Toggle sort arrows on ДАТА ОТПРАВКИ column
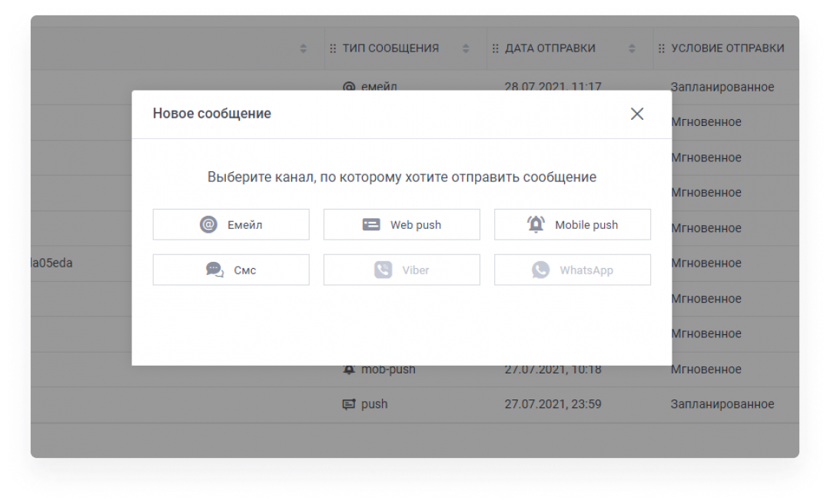Screen dimensions: 830x504 (x=632, y=48)
